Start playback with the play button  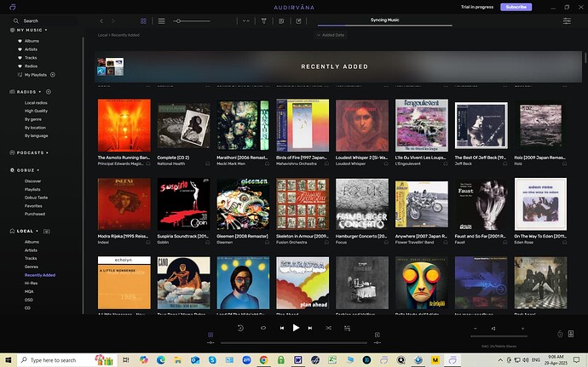(296, 328)
